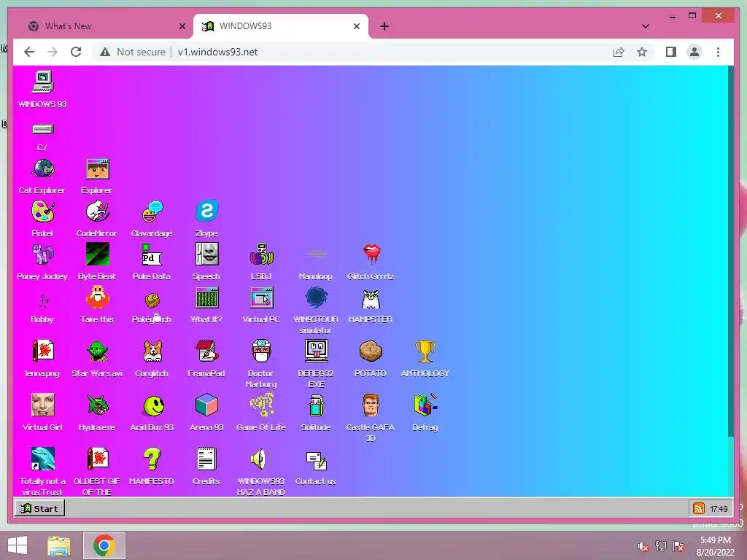The width and height of the screenshot is (747, 560).
Task: Launch Pokéglitch
Action: [x=152, y=300]
